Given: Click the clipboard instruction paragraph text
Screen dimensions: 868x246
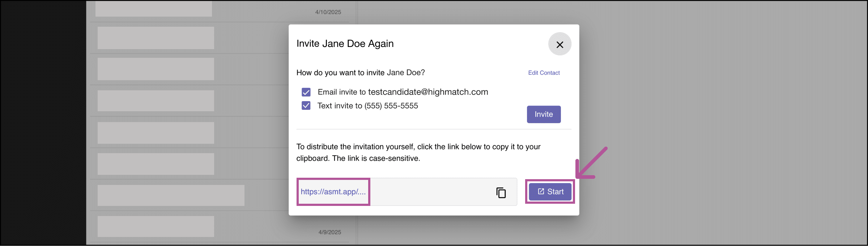Looking at the screenshot, I should [x=418, y=152].
